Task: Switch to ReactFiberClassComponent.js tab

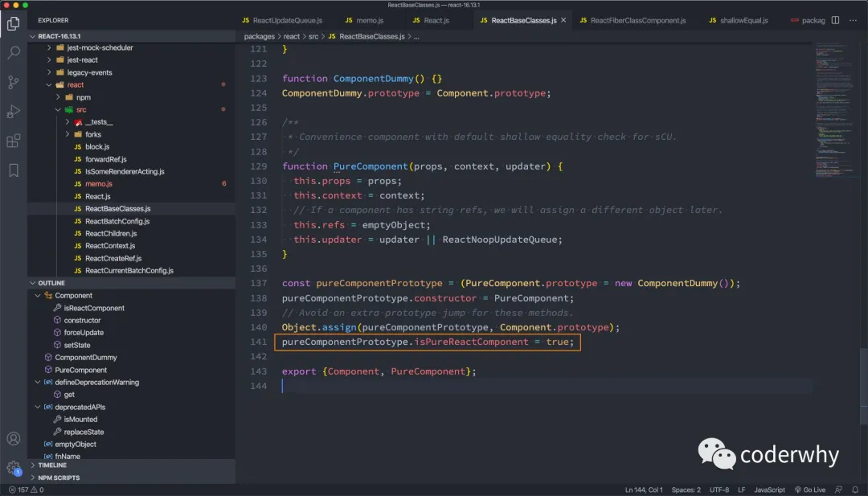Action: click(633, 20)
